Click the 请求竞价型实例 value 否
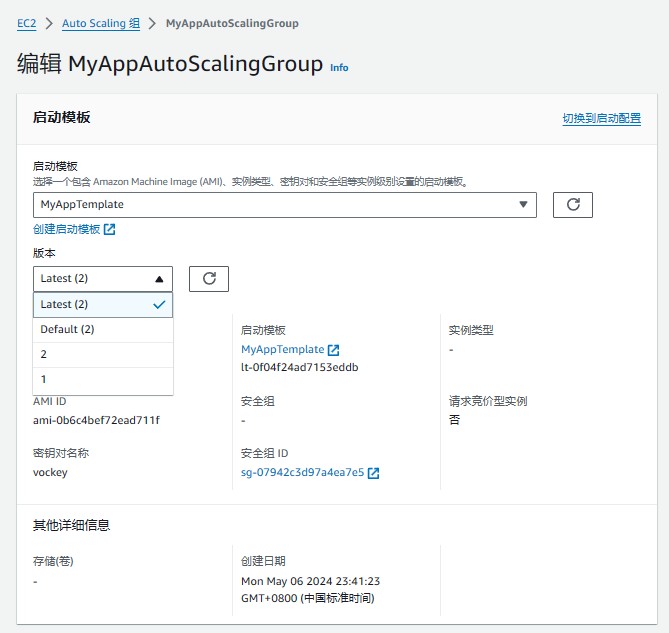This screenshot has height=633, width=669. tap(454, 420)
